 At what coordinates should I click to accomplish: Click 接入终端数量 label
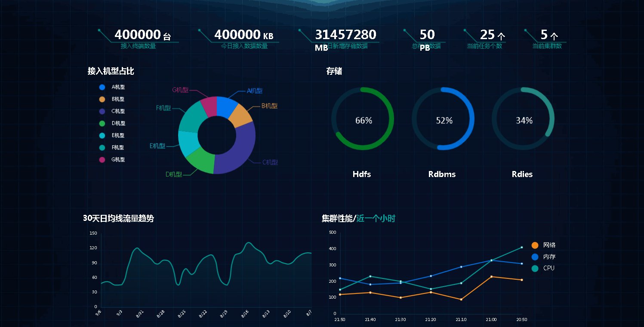point(138,46)
